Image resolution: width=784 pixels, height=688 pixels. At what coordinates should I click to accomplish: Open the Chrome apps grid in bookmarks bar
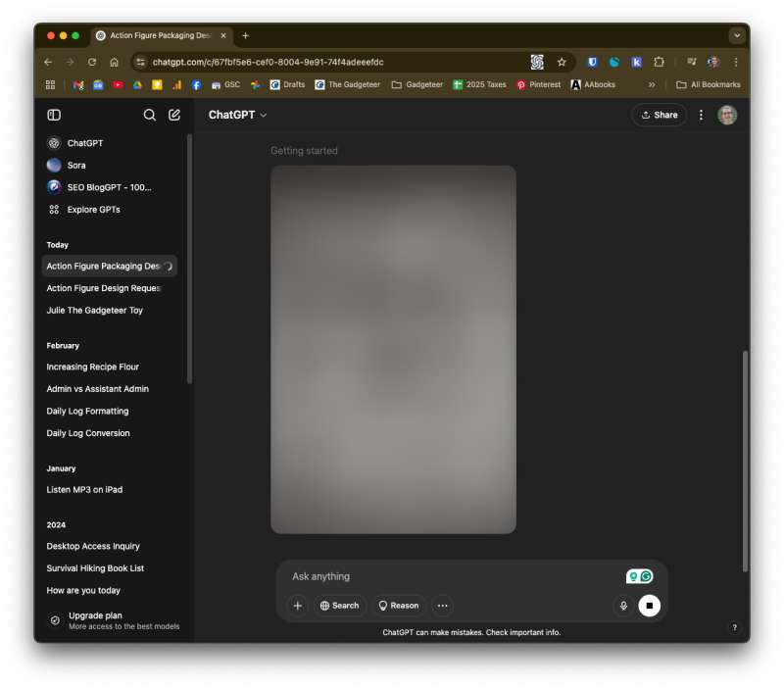(x=51, y=84)
